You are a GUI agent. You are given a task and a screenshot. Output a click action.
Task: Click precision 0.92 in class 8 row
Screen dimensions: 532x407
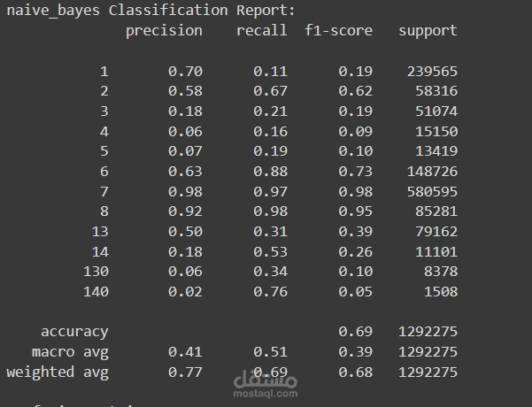click(x=186, y=211)
